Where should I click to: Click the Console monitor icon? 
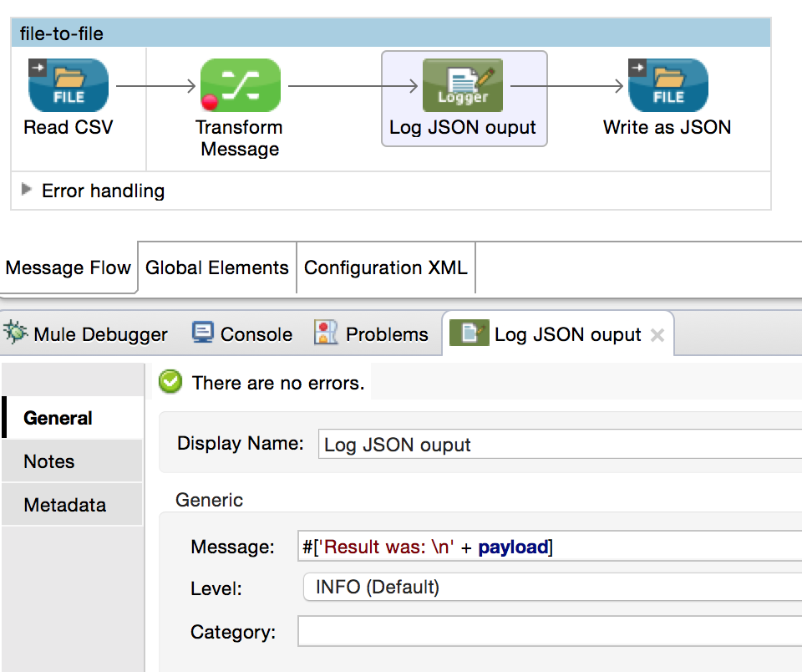pos(203,333)
